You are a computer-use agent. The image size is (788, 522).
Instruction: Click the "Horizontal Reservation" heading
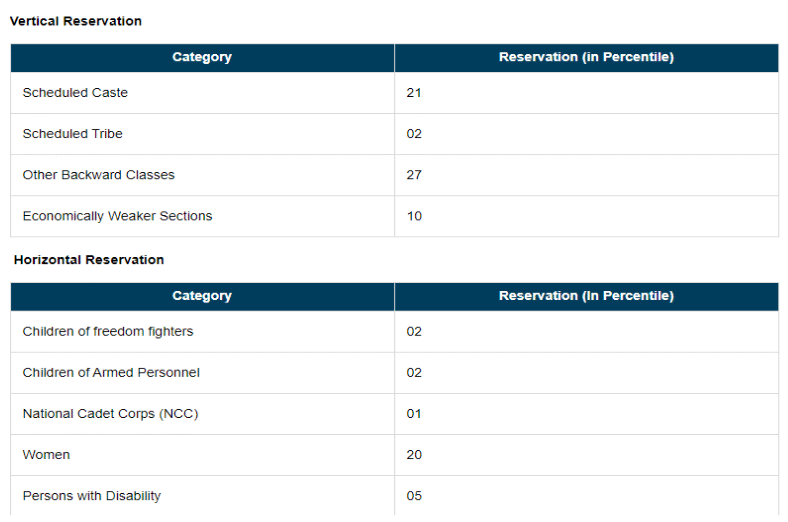point(89,260)
